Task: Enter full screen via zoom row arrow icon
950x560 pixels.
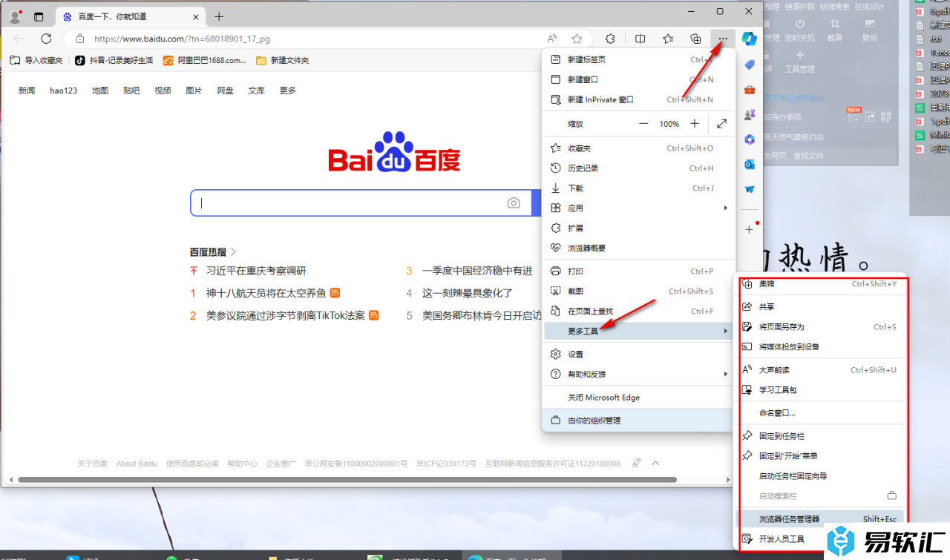Action: [x=722, y=124]
